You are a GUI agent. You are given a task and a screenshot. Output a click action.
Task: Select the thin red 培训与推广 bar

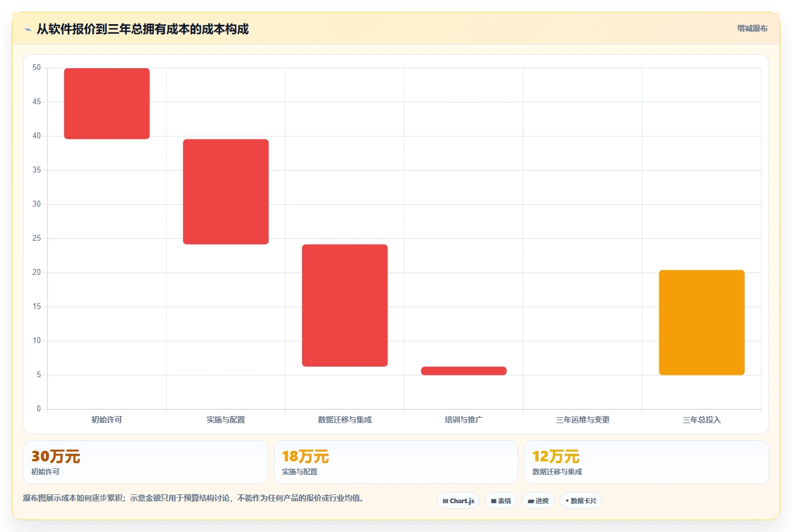click(x=463, y=371)
